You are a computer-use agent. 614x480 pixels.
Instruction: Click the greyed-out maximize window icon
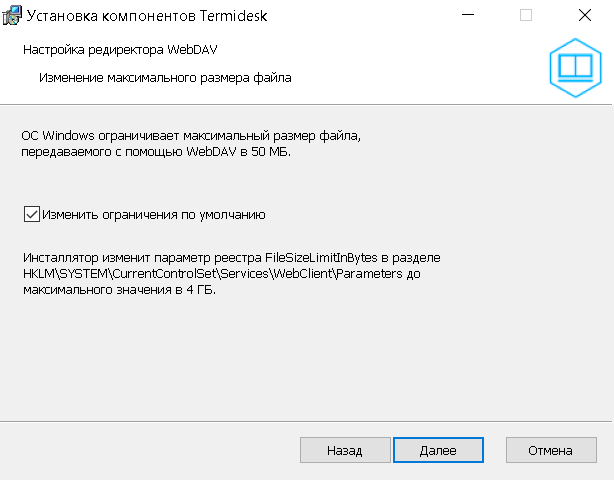526,15
